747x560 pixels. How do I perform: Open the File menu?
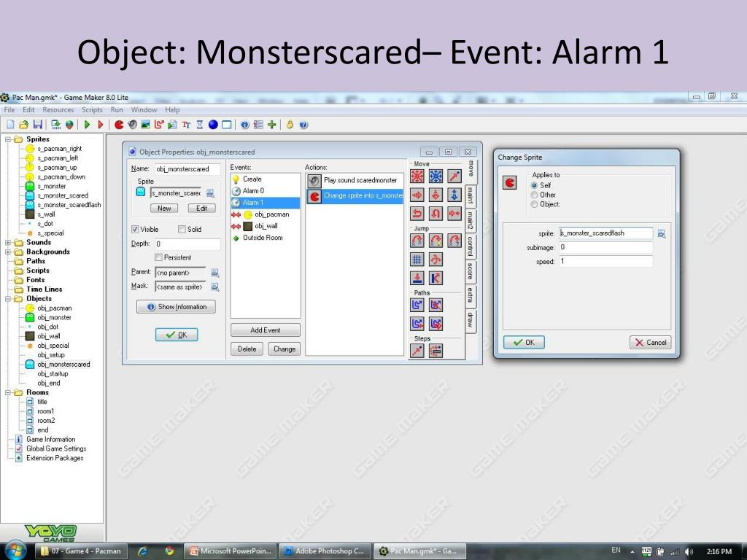(x=9, y=110)
